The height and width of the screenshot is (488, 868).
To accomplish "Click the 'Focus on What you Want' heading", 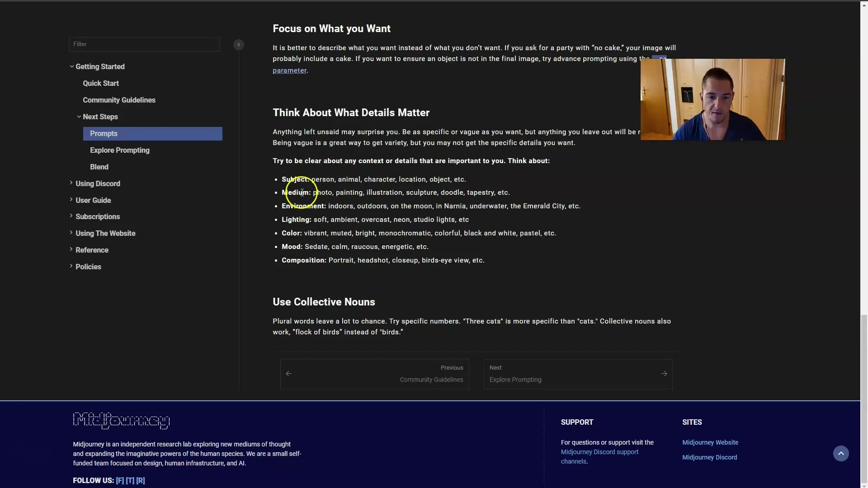I will [x=331, y=29].
